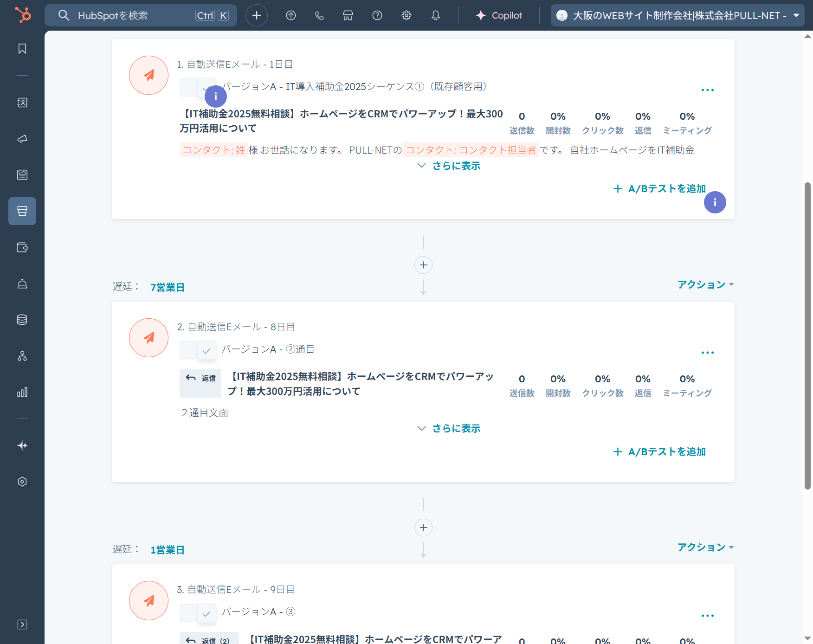Click the heading 1. 自動送信Eメール - 1日目
This screenshot has width=813, height=644.
[x=235, y=64]
